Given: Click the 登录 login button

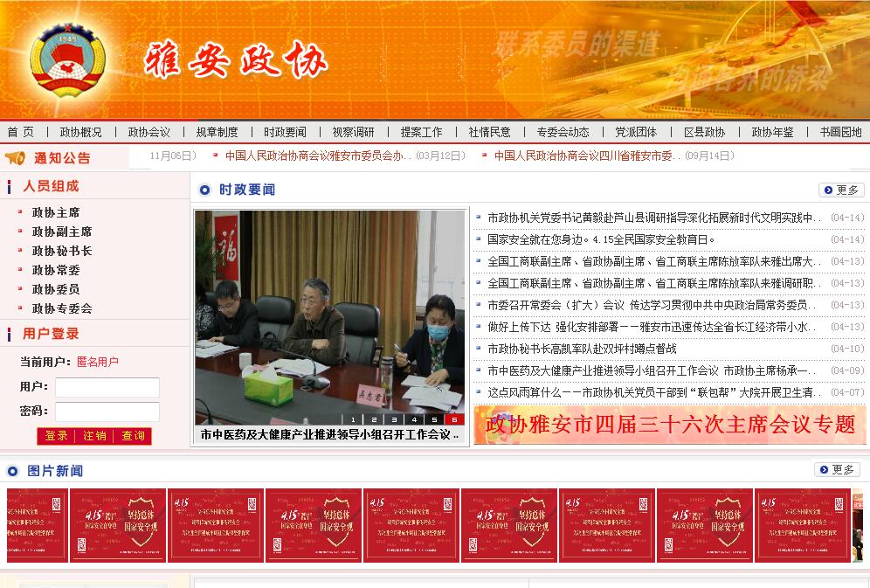Looking at the screenshot, I should point(57,436).
